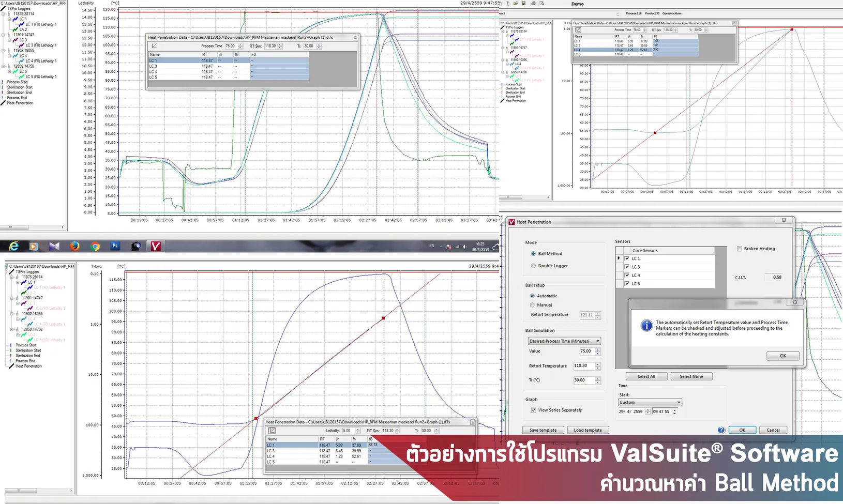Increase the Ti value using the up stepper arrow
Viewport: 843px width, 504px height.
click(598, 378)
